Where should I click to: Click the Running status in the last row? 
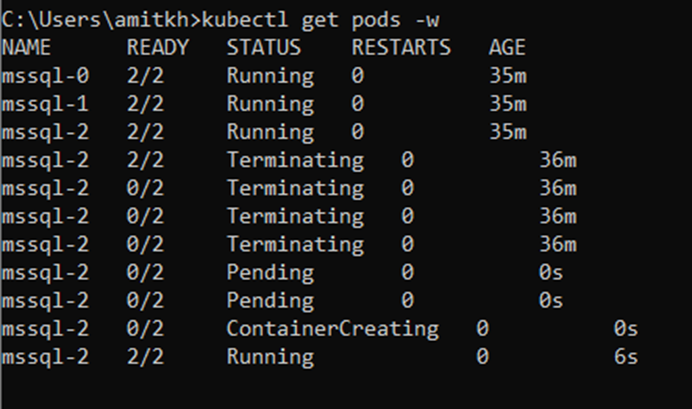[269, 356]
